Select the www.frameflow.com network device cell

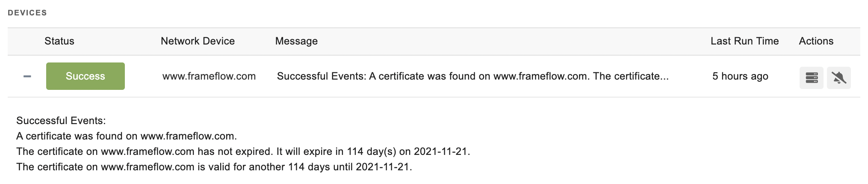(209, 76)
